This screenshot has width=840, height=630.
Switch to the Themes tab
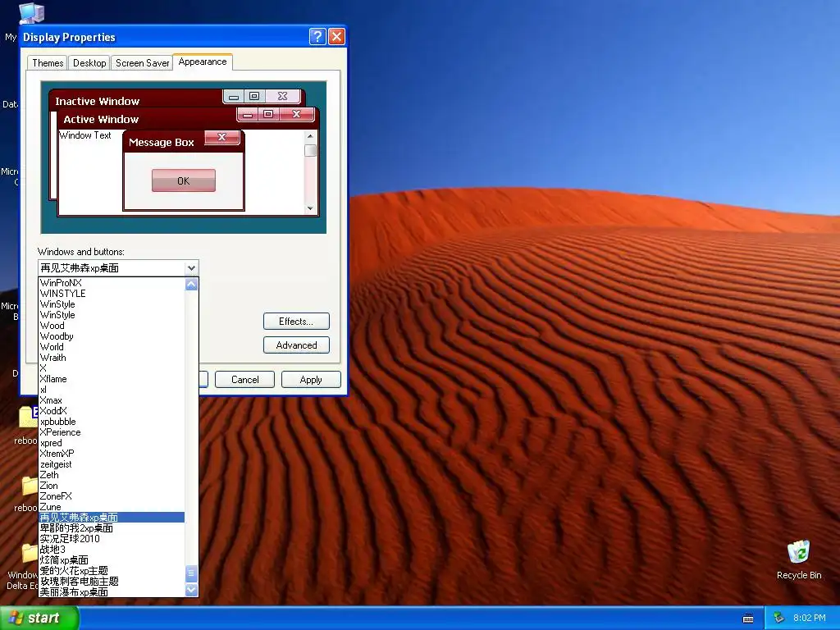(x=48, y=63)
